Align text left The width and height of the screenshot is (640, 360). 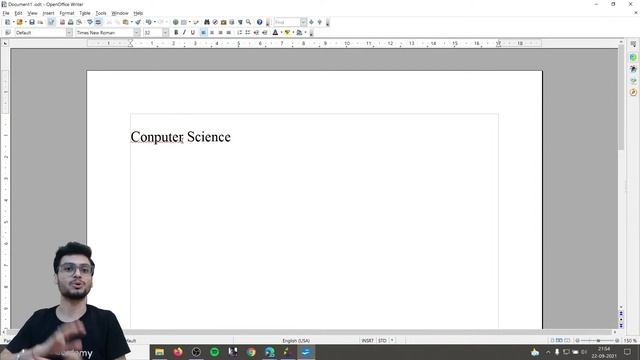[204, 33]
